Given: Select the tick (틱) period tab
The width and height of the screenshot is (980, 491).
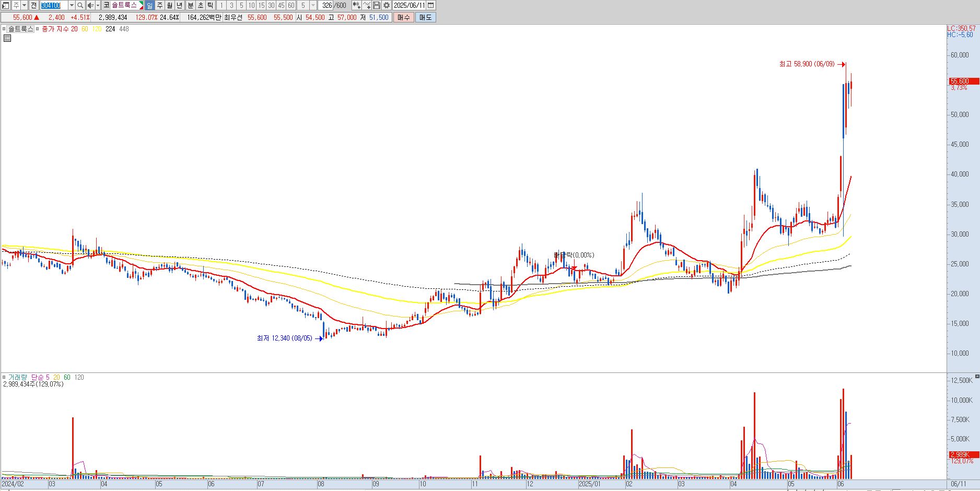Looking at the screenshot, I should (x=211, y=5).
